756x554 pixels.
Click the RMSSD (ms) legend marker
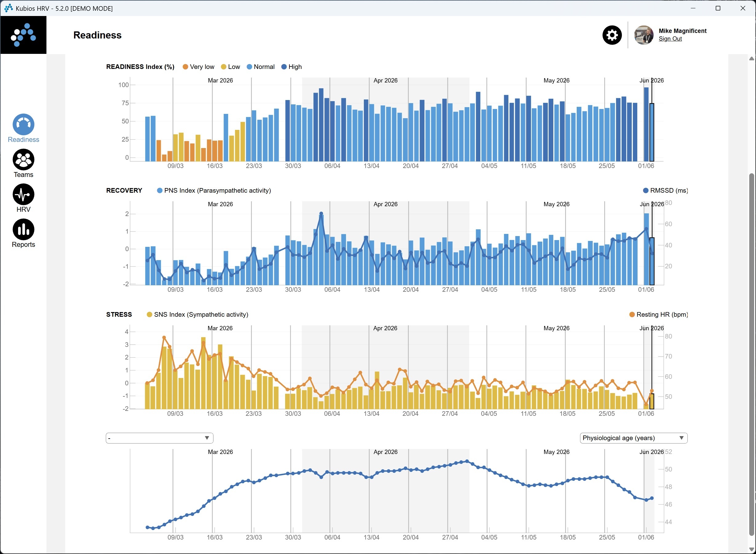coord(646,191)
